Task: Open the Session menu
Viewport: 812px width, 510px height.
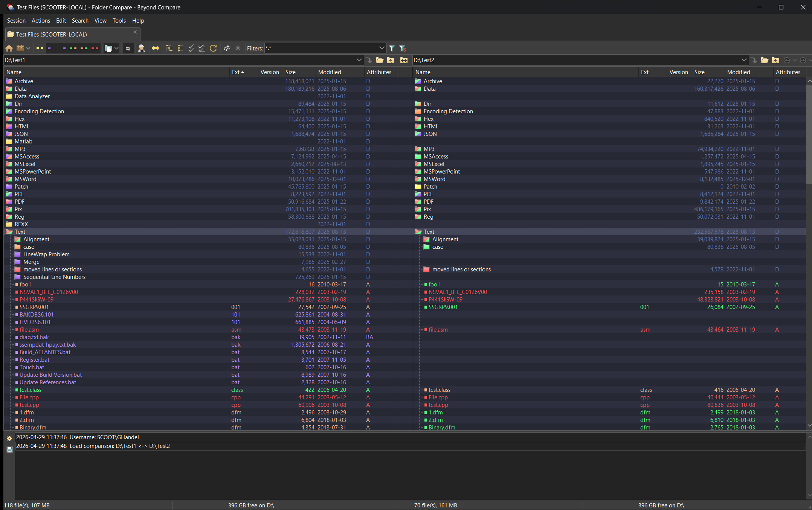Action: coord(16,21)
